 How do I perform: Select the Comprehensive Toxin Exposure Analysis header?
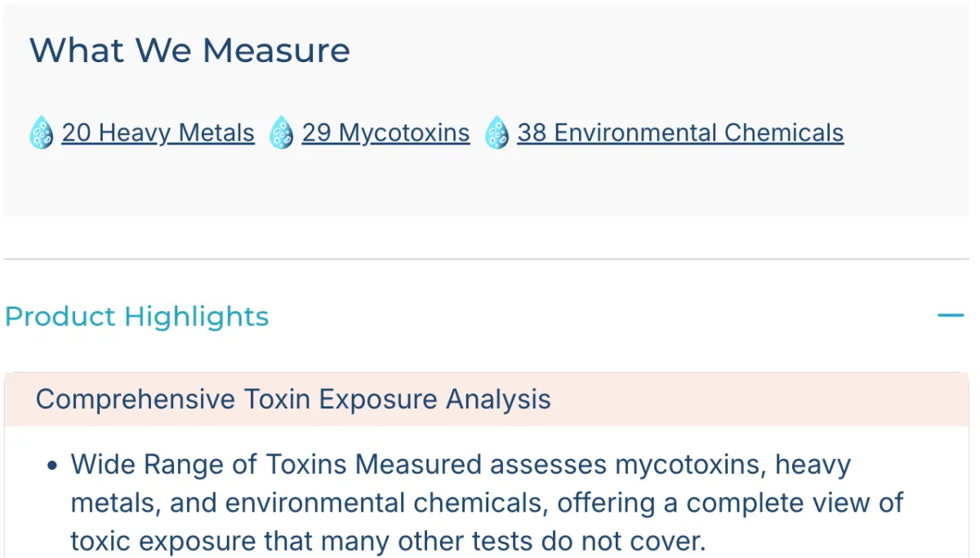pyautogui.click(x=293, y=400)
